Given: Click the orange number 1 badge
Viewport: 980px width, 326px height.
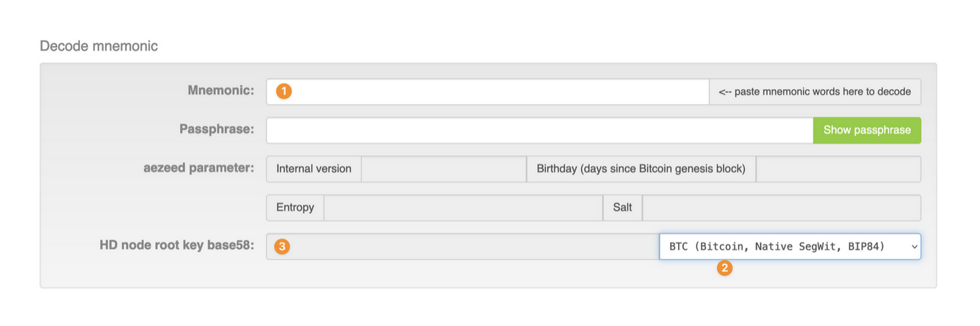Looking at the screenshot, I should tap(284, 92).
